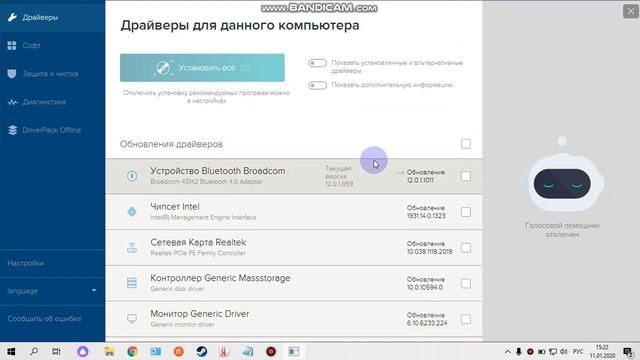This screenshot has width=640, height=360.
Task: Select Контроллер Generic Massstorage row title
Action: tap(220, 278)
